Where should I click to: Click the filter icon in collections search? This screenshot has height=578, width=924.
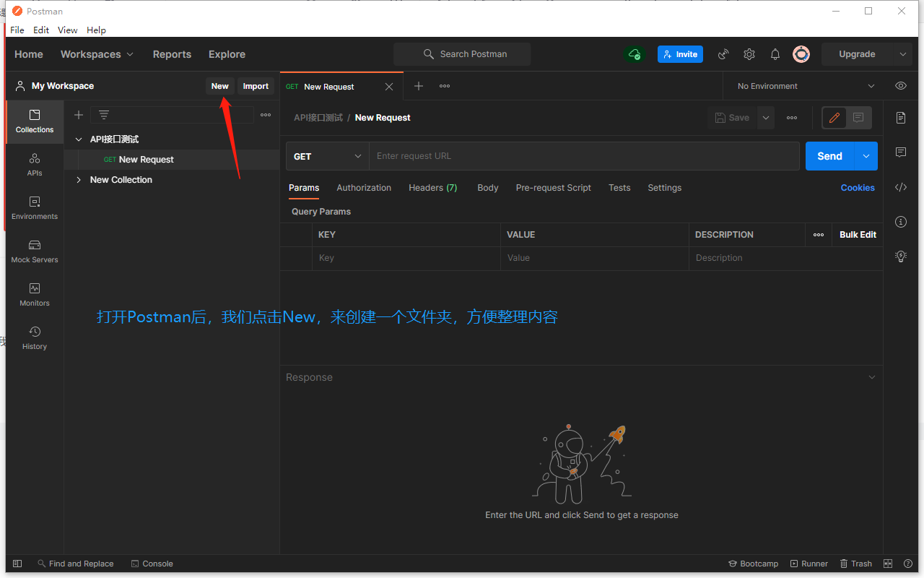tap(104, 115)
